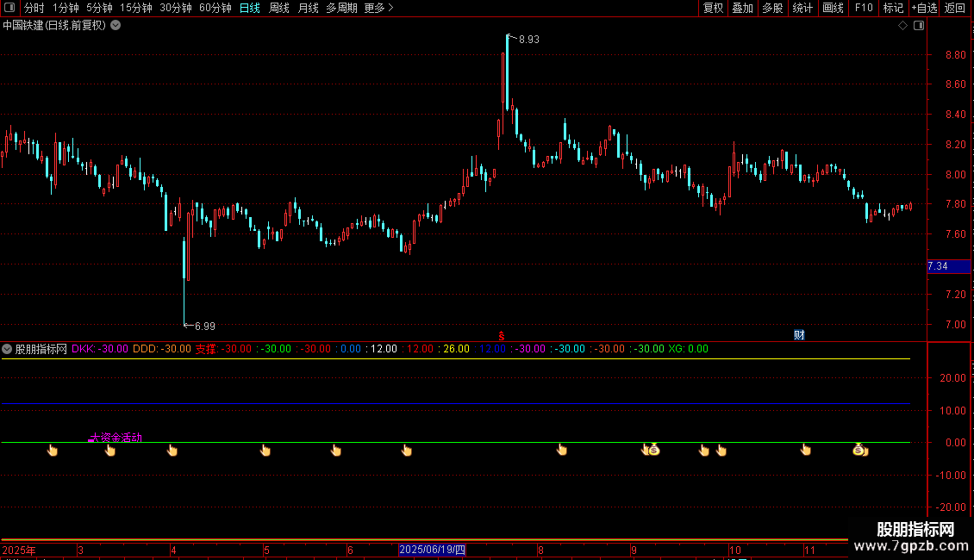Open the 统计 statistics tool

[802, 8]
